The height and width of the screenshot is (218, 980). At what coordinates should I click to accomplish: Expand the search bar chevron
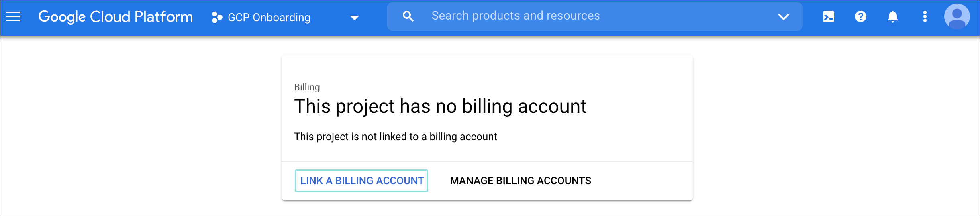[x=783, y=17]
